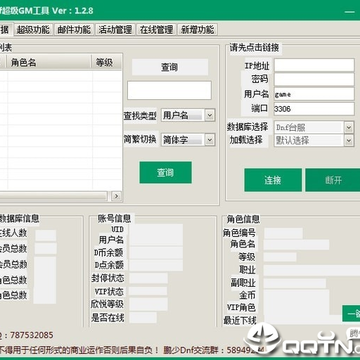Image resolution: width=360 pixels, height=360 pixels.
Task: Click the 角色名 field in 角色信息
Action: click(x=296, y=245)
